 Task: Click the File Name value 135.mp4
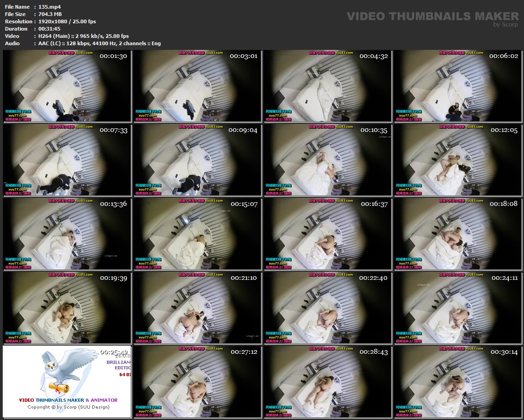point(49,7)
